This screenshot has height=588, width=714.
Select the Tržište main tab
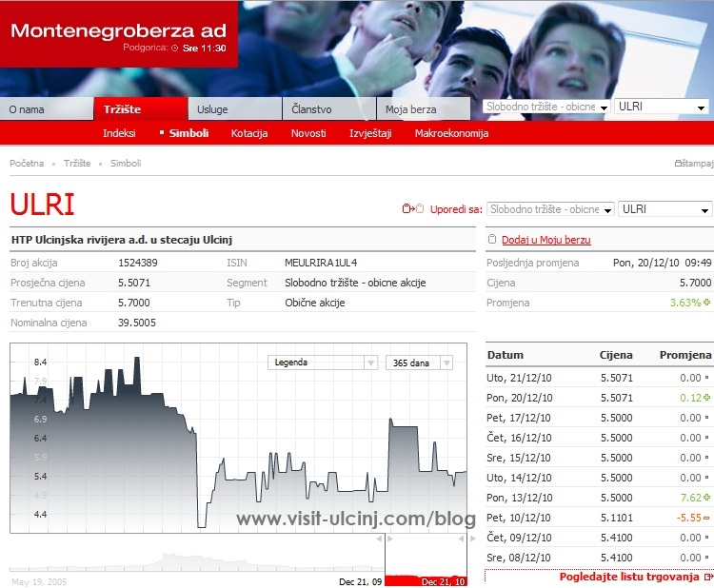pyautogui.click(x=141, y=109)
